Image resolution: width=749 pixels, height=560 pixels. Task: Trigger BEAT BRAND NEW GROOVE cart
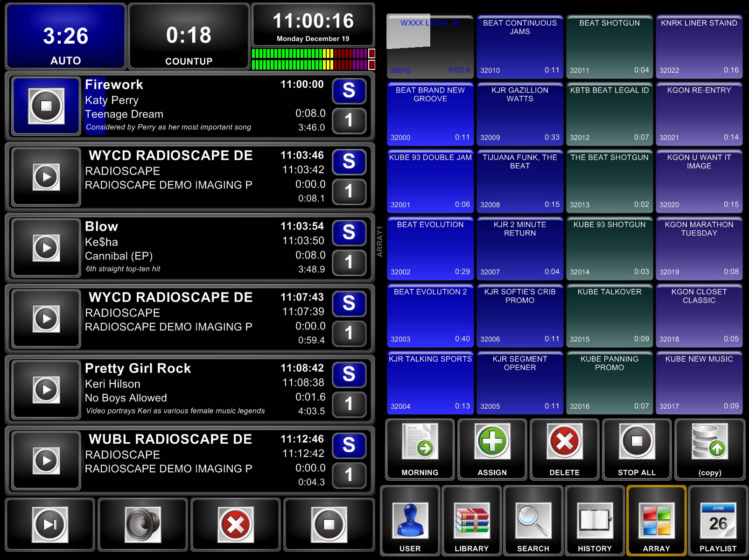point(430,114)
